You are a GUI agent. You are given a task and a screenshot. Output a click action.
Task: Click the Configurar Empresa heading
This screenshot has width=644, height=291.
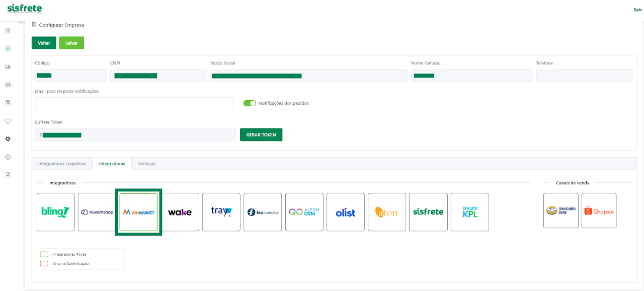click(x=61, y=25)
